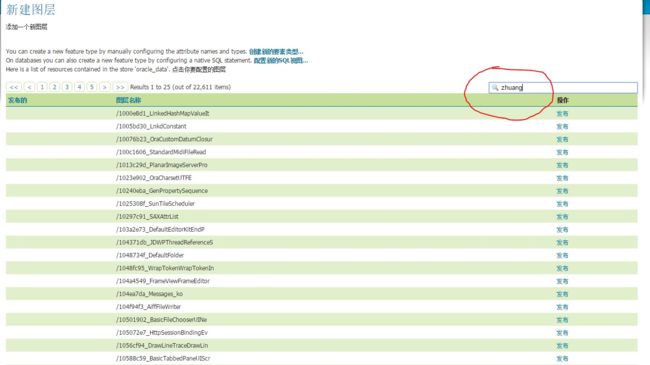Publish layer /10501902_BasicFileChooserUINe

562,320
